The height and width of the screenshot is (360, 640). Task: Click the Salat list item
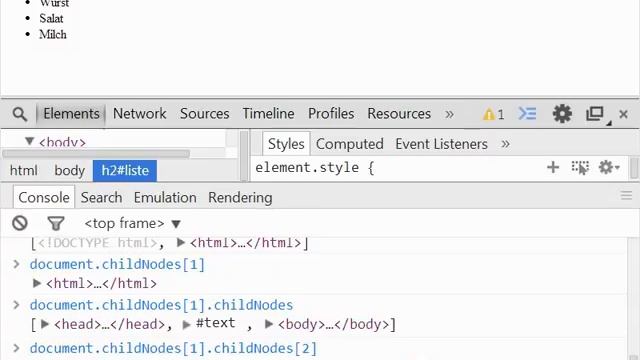pos(51,18)
